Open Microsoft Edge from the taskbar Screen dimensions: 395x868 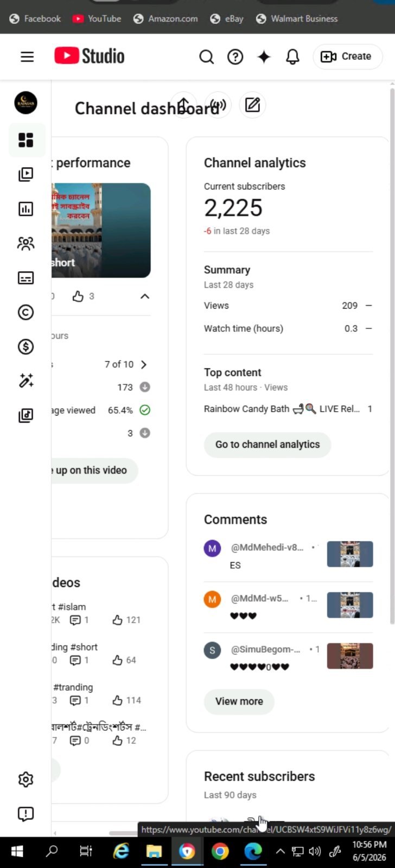[x=253, y=852]
